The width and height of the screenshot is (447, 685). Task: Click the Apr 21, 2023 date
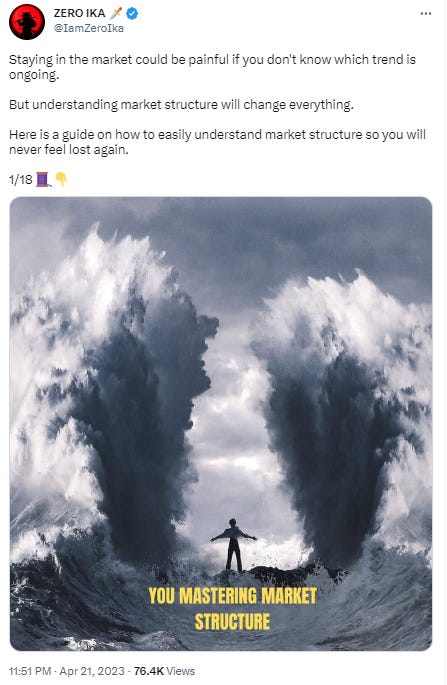click(x=92, y=671)
